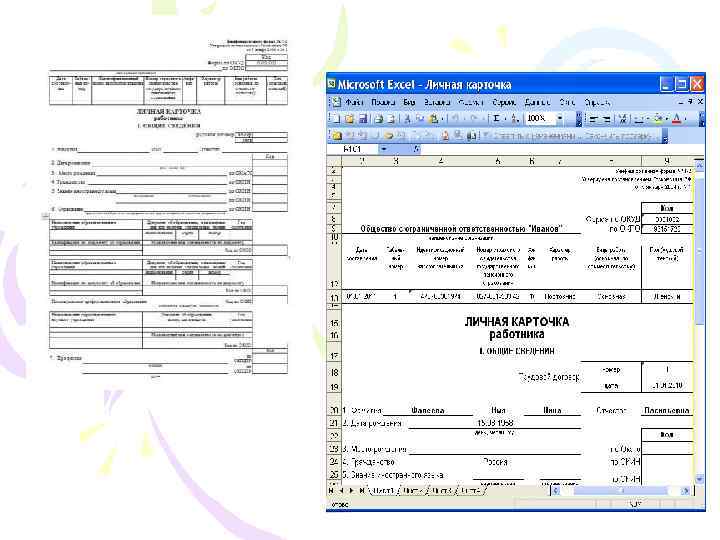Click the insert function fx button
The height and width of the screenshot is (540, 720).
pos(416,149)
